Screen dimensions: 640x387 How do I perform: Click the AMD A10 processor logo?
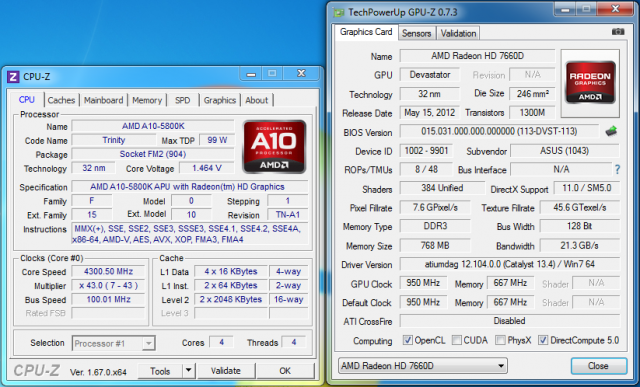274,146
